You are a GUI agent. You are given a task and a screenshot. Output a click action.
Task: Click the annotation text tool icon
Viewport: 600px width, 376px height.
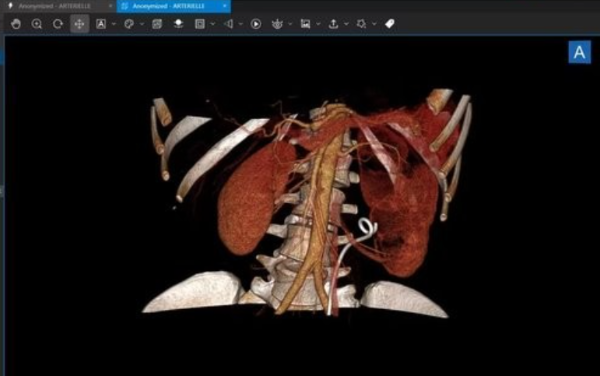coord(101,24)
